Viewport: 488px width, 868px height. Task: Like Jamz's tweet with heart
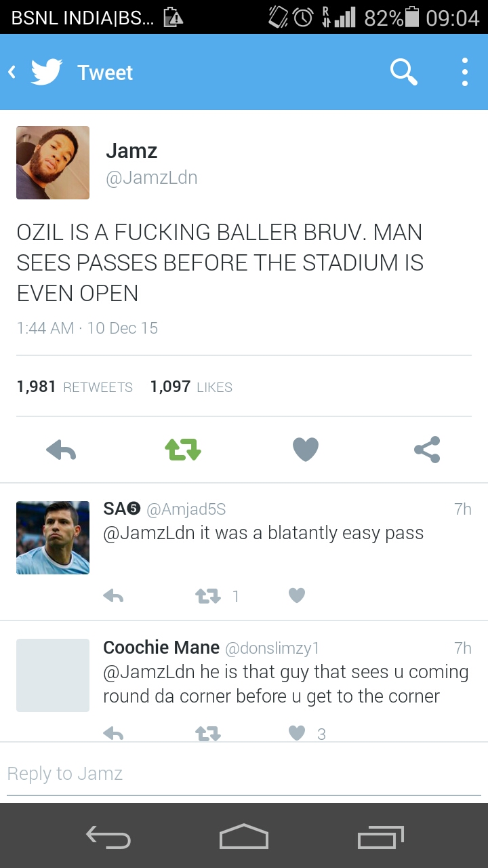click(x=305, y=450)
